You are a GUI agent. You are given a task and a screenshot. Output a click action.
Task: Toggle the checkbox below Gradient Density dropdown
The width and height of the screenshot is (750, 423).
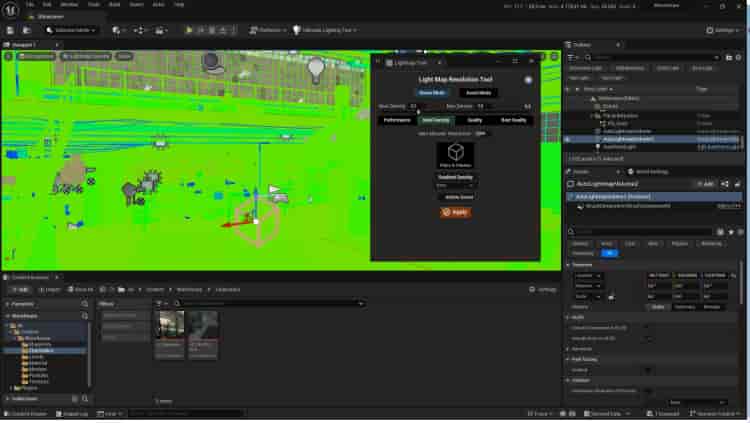pos(441,197)
